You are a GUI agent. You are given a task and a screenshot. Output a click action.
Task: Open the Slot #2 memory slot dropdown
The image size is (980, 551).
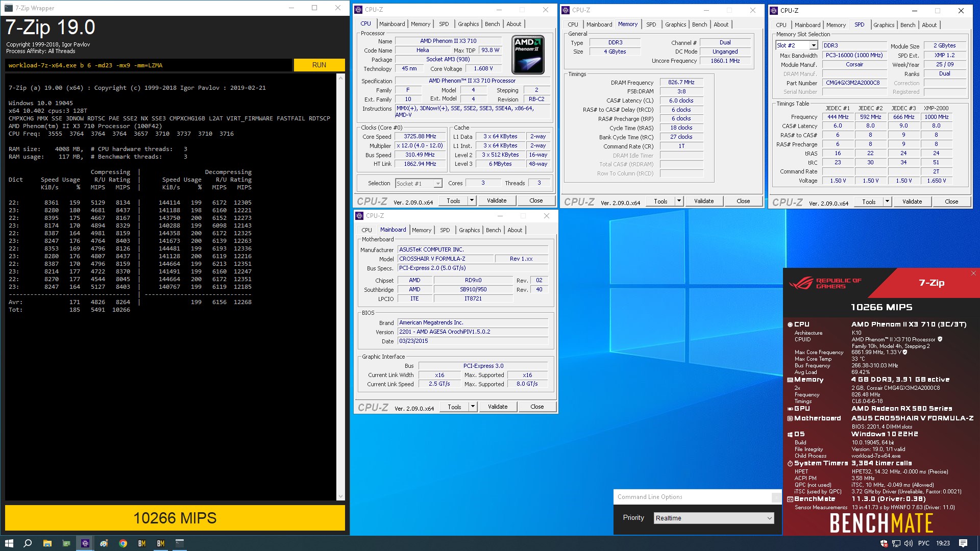tap(796, 45)
